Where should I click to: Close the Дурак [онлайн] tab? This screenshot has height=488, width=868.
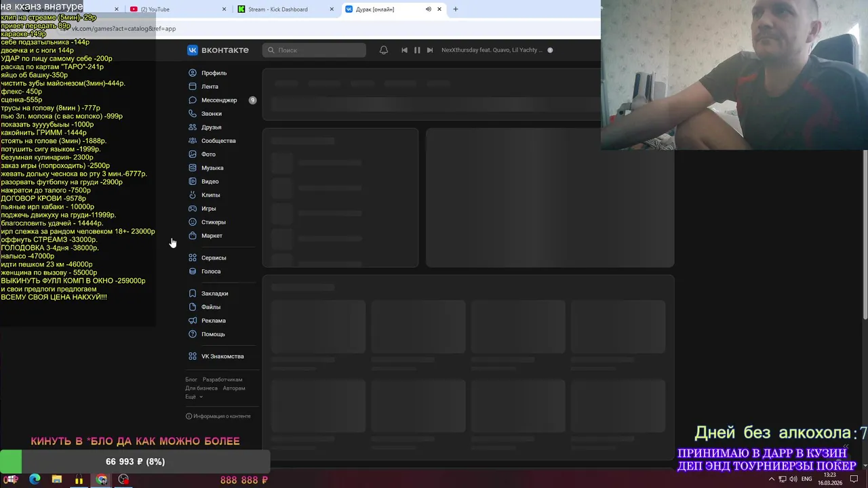tap(439, 9)
